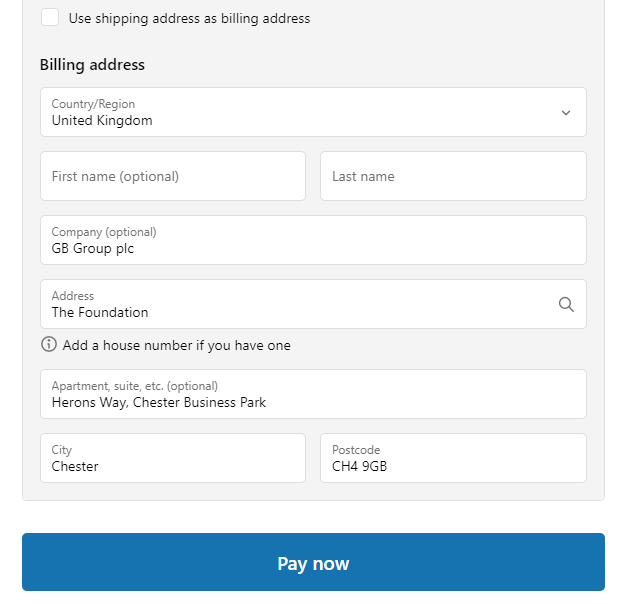Click the Apartment, suite field with Herons Way
Viewport: 632px width, 604px height.
pyautogui.click(x=313, y=394)
